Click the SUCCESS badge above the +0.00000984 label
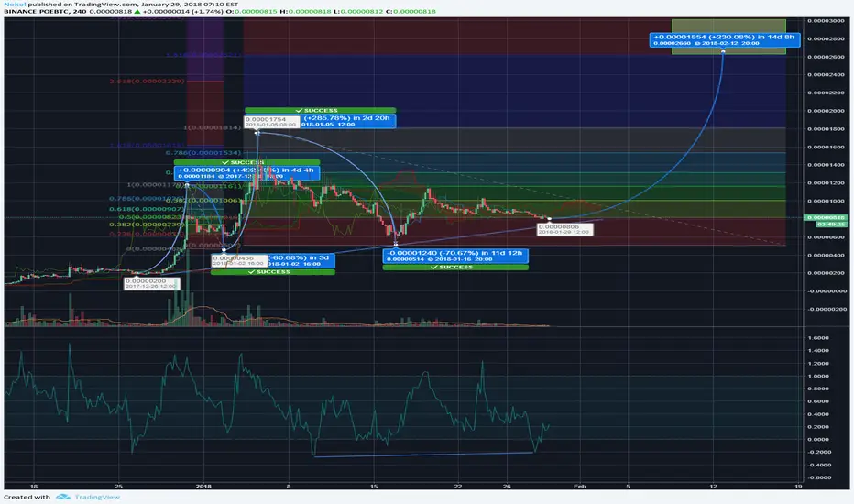Image resolution: width=854 pixels, height=504 pixels. pyautogui.click(x=246, y=163)
